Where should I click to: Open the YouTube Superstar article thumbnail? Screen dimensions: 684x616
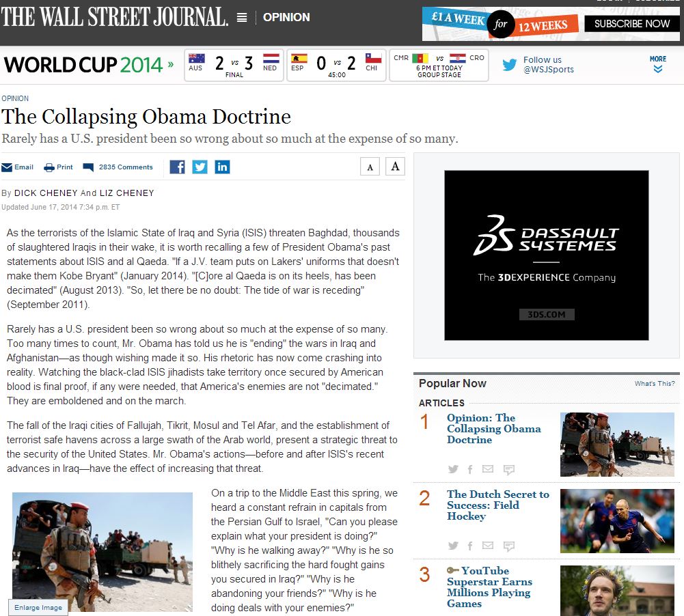point(617,591)
